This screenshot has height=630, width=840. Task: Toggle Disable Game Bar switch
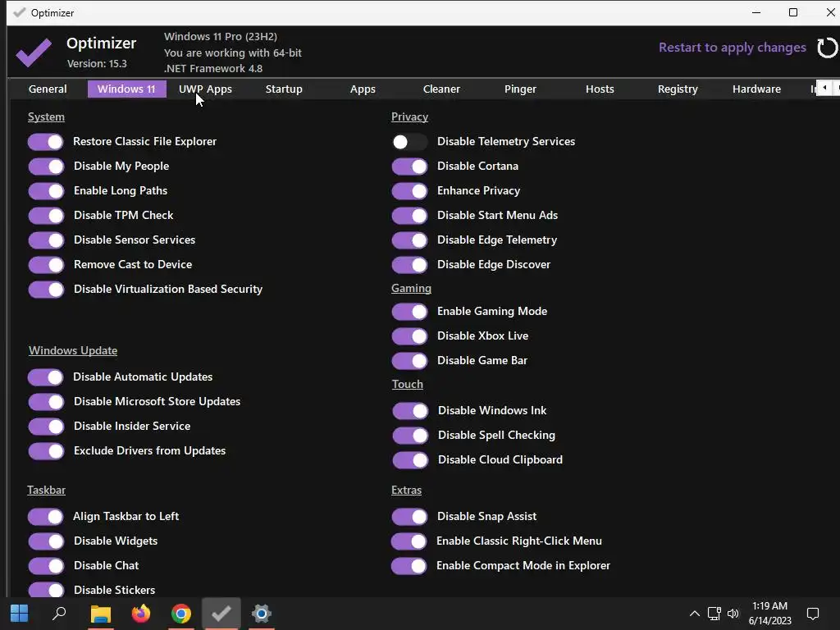(410, 361)
